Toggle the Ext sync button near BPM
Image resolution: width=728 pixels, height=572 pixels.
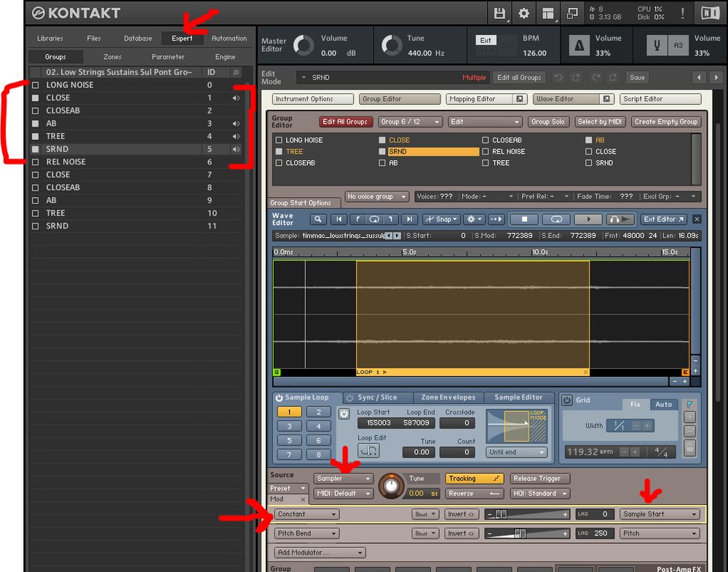pos(486,41)
